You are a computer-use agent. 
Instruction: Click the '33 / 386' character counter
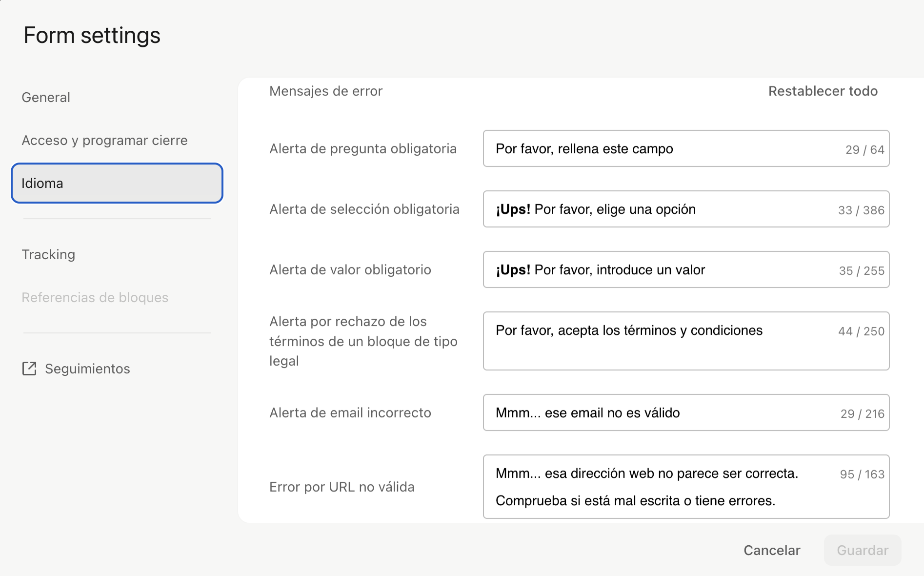coord(861,210)
